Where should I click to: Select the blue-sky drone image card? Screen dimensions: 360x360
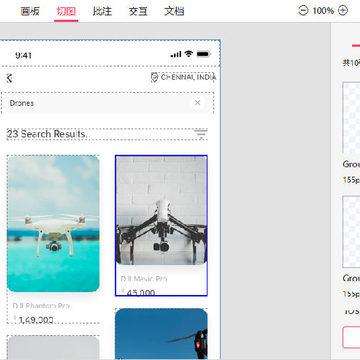point(161,334)
